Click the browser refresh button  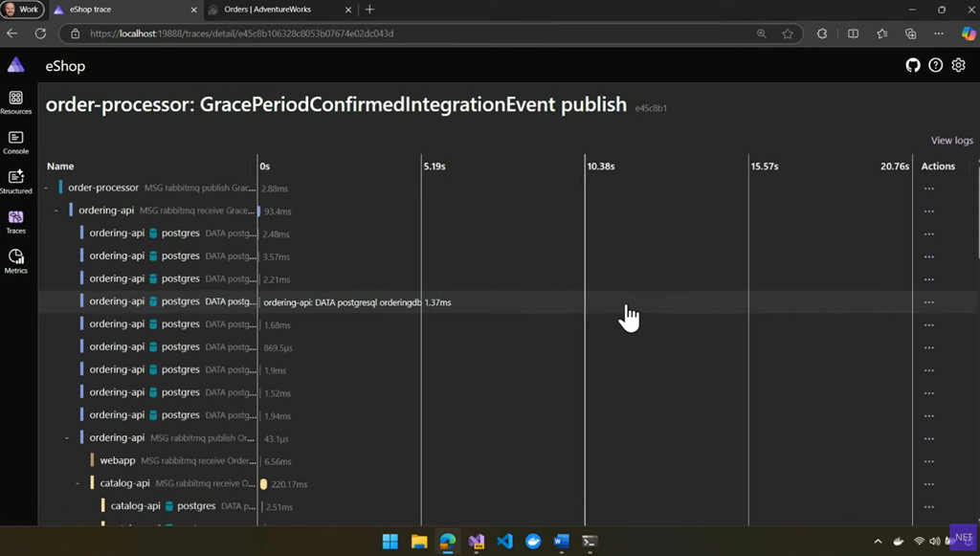tap(40, 33)
